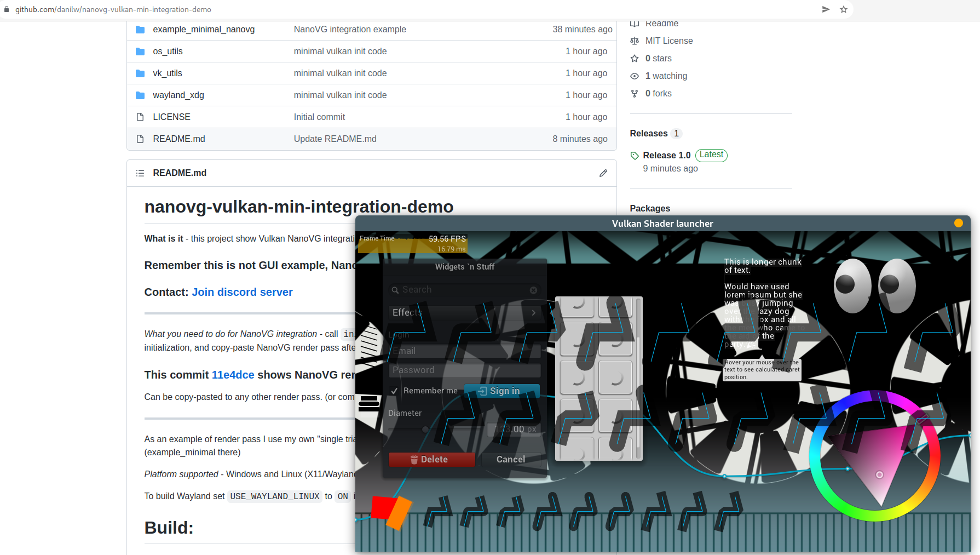
Task: Open the vk_utils folder
Action: [167, 73]
